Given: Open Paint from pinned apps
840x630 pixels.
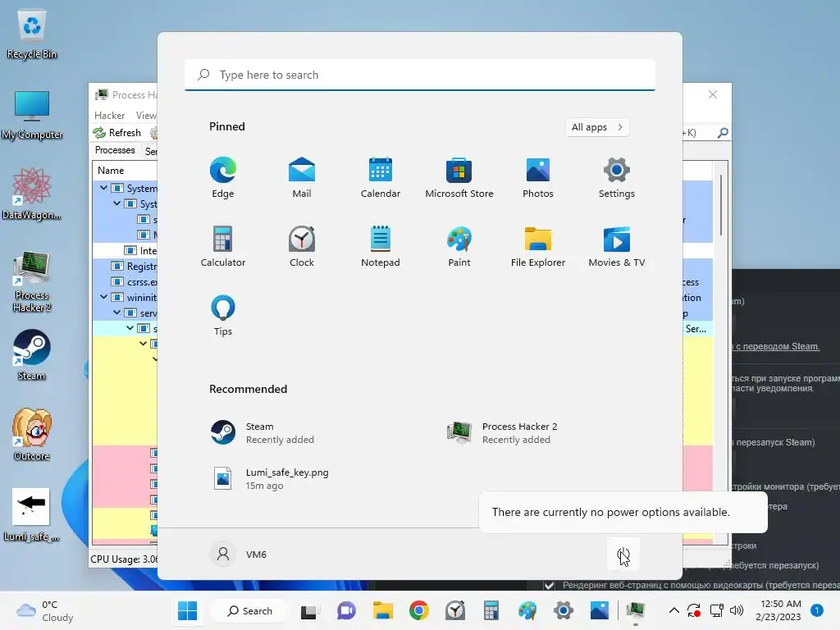Looking at the screenshot, I should click(x=459, y=246).
